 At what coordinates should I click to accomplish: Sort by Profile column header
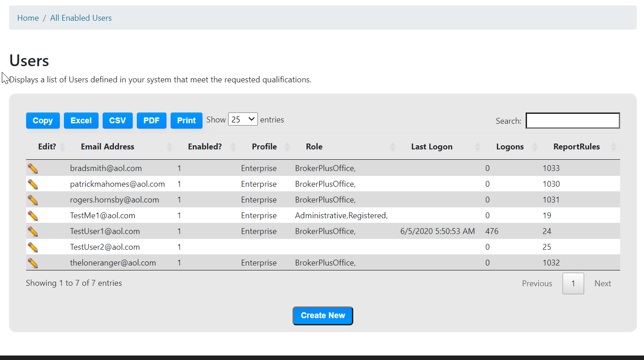pos(264,147)
